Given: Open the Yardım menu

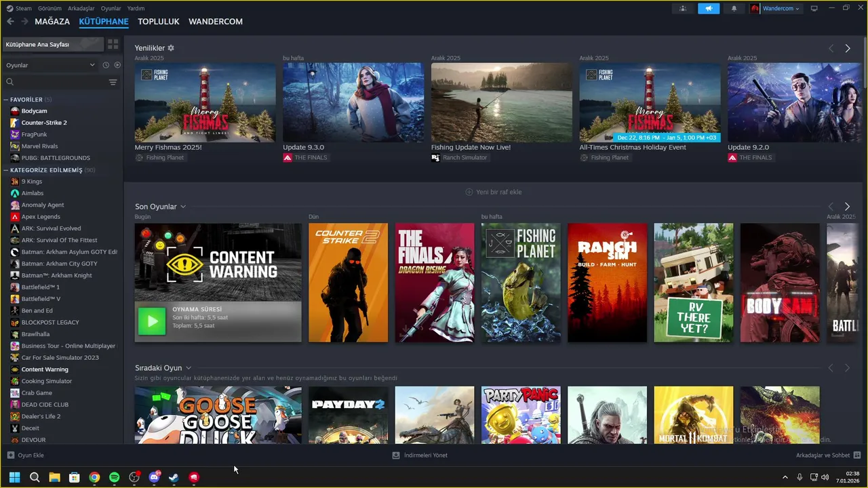Looking at the screenshot, I should (136, 8).
